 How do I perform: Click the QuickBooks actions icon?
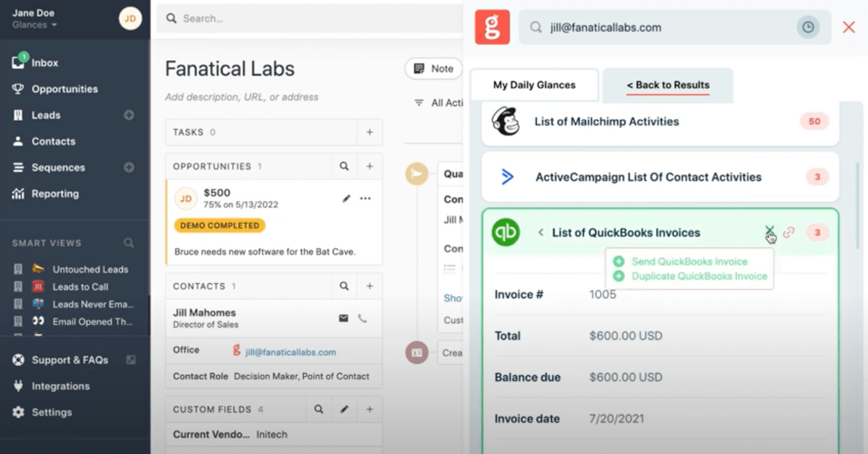pyautogui.click(x=770, y=232)
